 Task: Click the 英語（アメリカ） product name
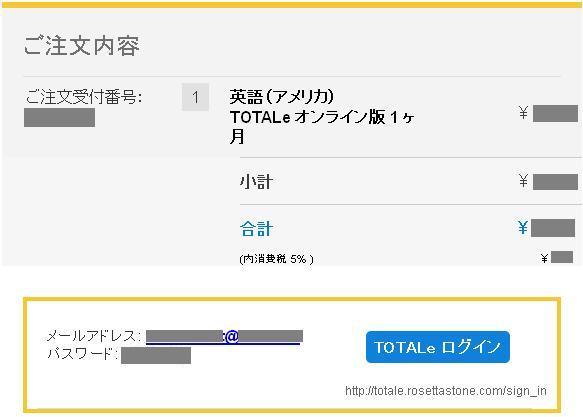[281, 97]
